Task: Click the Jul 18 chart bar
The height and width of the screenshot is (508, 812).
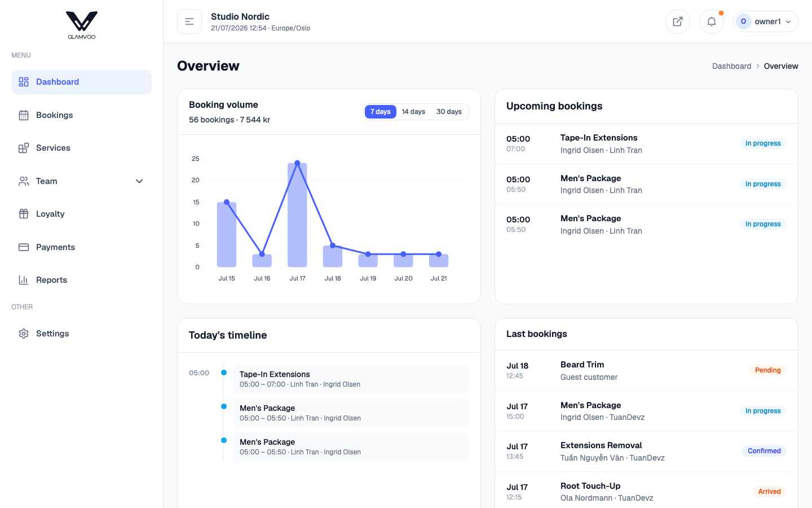Action: tap(333, 256)
